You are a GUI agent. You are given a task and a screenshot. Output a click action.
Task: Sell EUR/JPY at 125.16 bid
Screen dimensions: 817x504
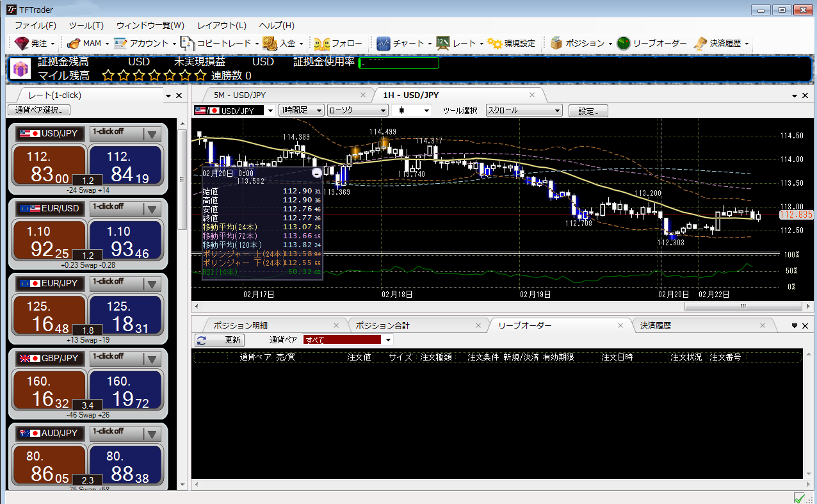pyautogui.click(x=49, y=316)
